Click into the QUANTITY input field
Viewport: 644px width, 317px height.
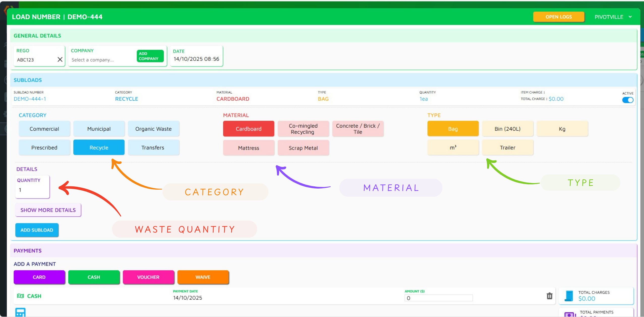pos(33,190)
